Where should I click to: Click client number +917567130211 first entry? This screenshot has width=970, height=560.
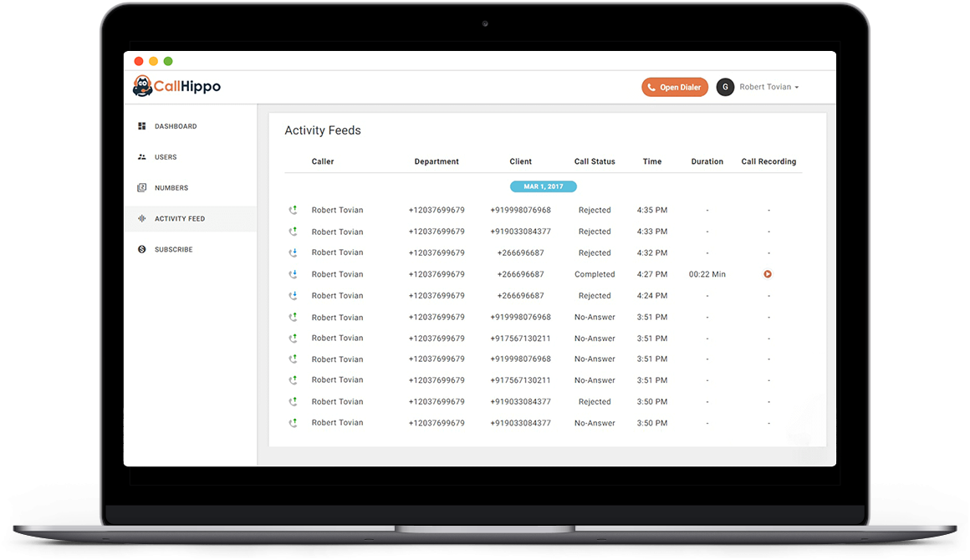(x=520, y=339)
